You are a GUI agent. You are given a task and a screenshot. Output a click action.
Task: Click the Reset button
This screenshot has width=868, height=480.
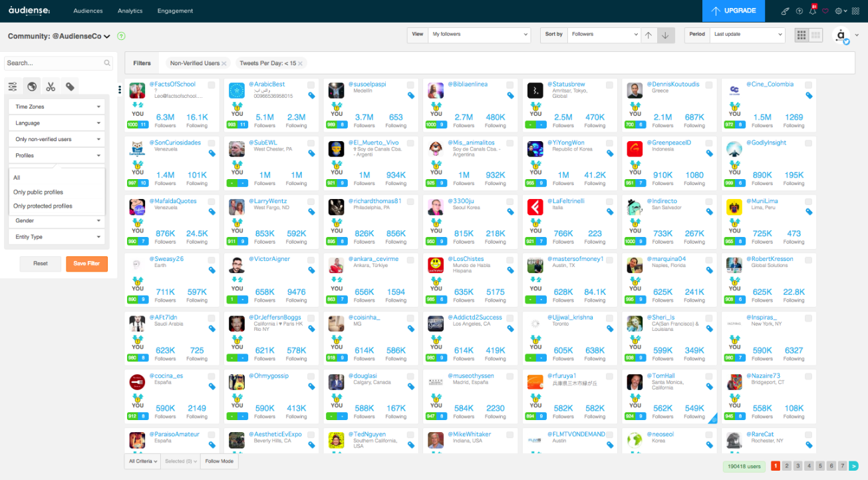click(41, 264)
